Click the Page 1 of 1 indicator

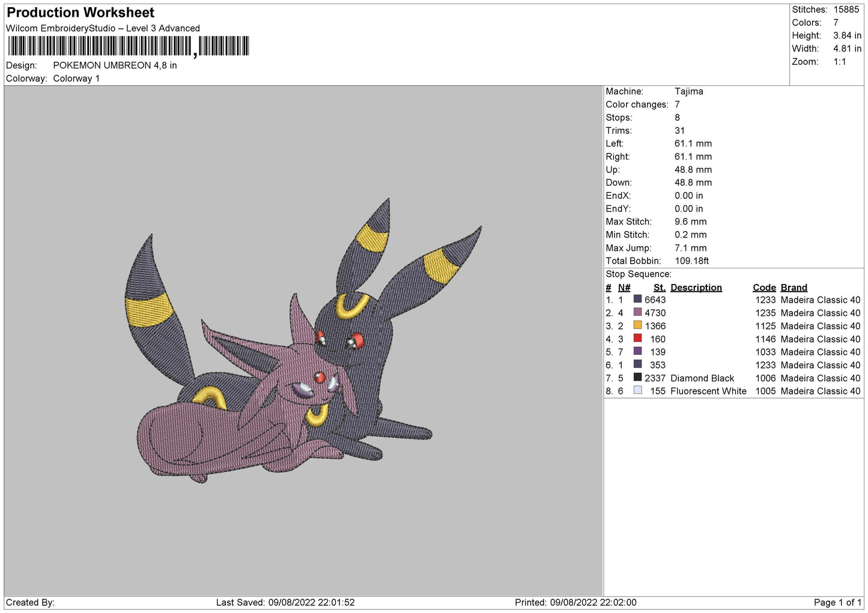[837, 602]
